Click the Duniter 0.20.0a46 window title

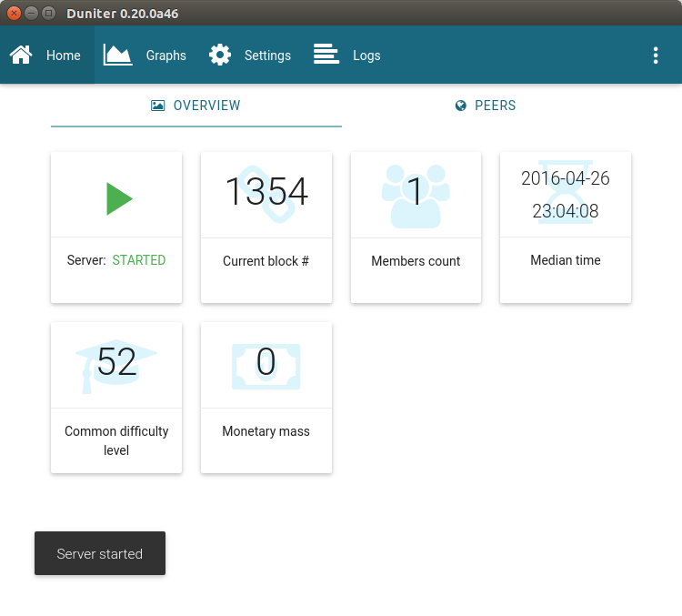(122, 14)
